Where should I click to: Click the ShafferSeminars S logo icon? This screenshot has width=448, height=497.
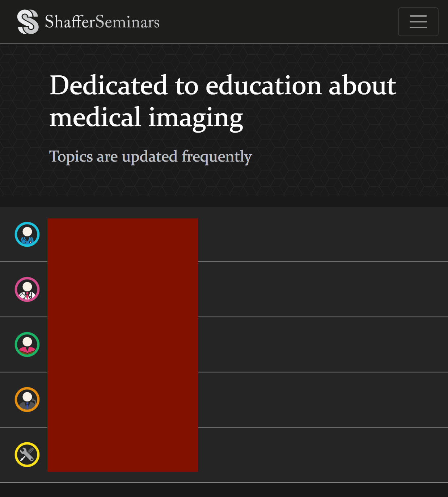pos(28,22)
